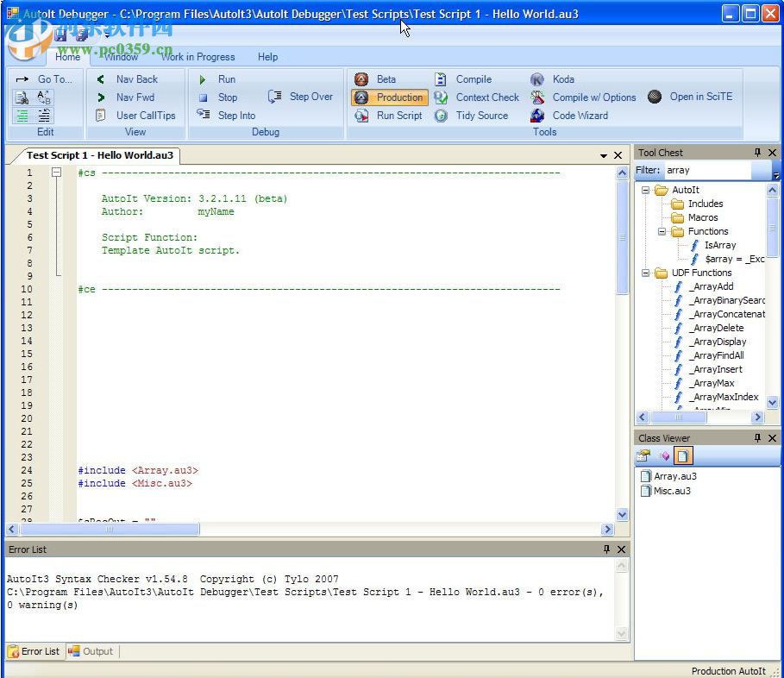Collapse the AutoIt tree node

coord(645,191)
